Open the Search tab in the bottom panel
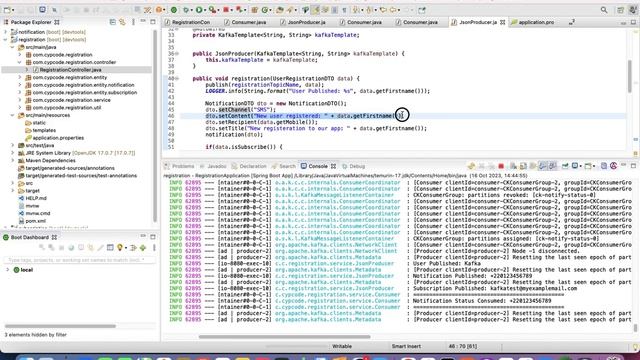640x360 pixels. 284,166
